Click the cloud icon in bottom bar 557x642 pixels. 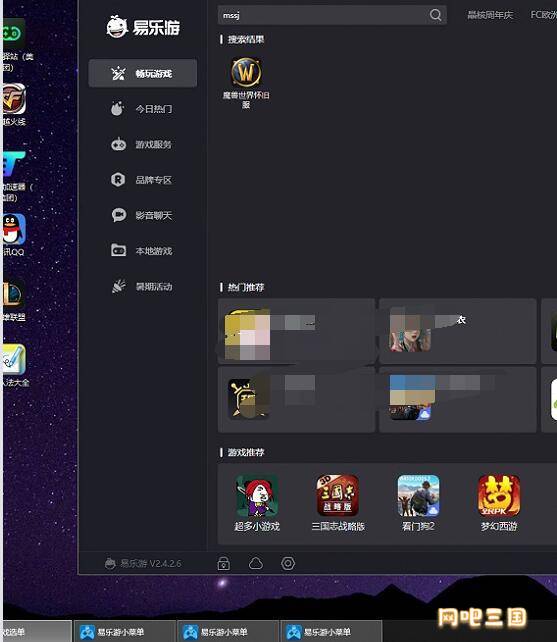[x=256, y=563]
